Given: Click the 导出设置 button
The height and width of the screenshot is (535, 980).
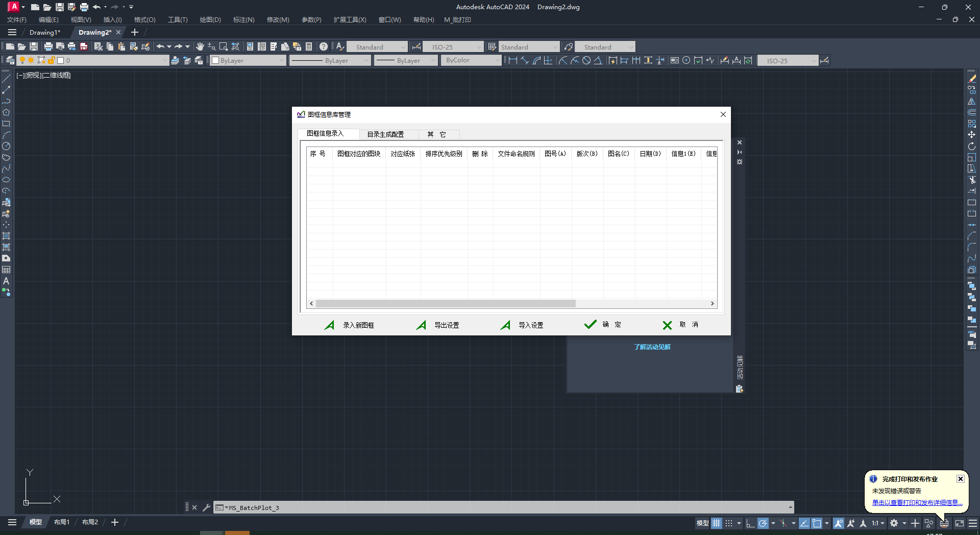Looking at the screenshot, I should (x=438, y=325).
